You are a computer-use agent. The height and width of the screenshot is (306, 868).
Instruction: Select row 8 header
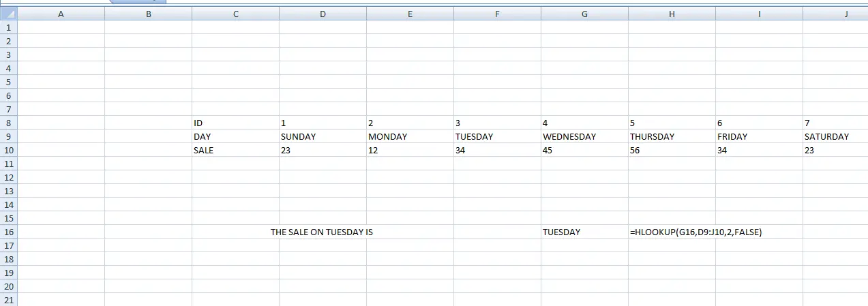(8, 123)
